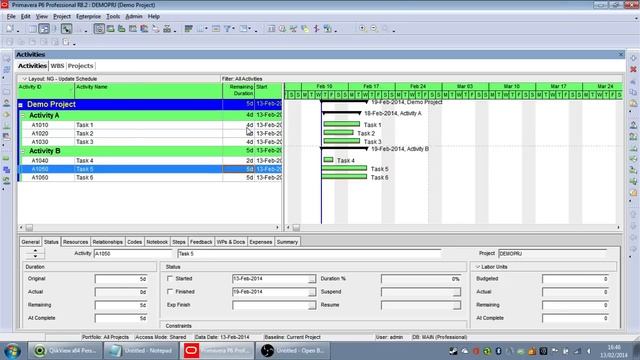Click the activity navigation up/down stepper
This screenshot has height=360, width=640.
(35, 253)
